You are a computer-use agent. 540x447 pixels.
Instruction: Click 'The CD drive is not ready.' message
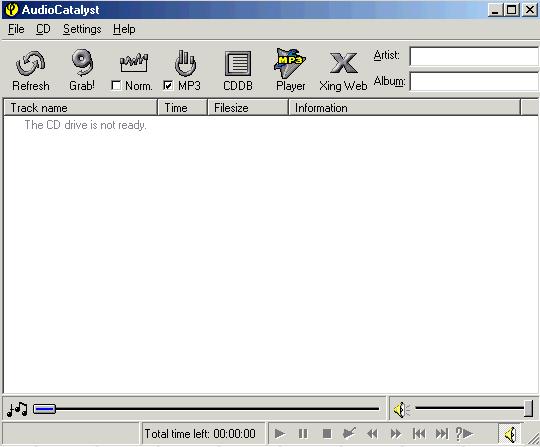pyautogui.click(x=85, y=125)
